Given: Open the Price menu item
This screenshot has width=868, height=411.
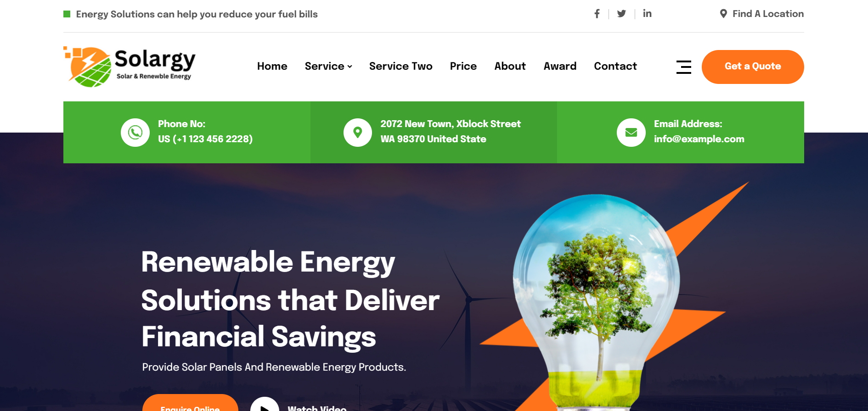Looking at the screenshot, I should coord(463,66).
